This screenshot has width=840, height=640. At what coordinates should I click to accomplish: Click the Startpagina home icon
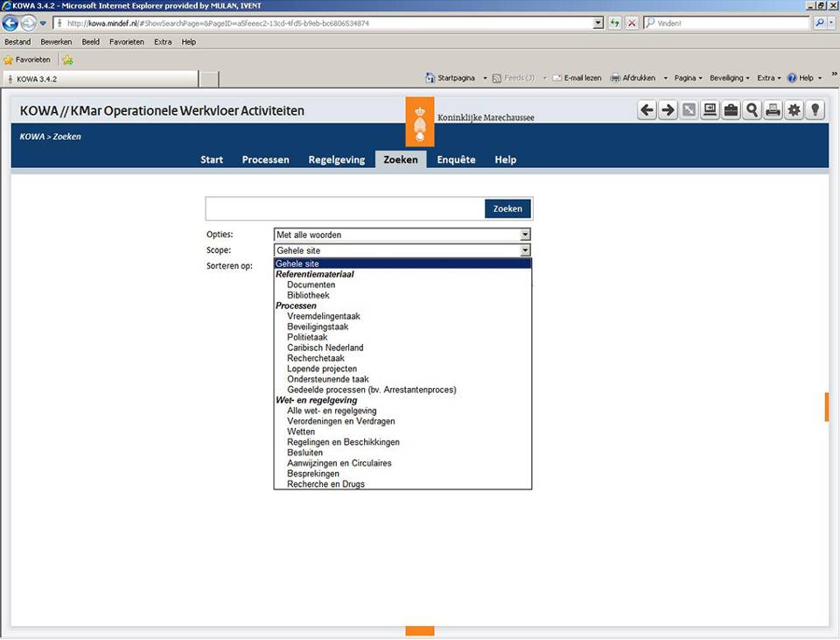[430, 78]
